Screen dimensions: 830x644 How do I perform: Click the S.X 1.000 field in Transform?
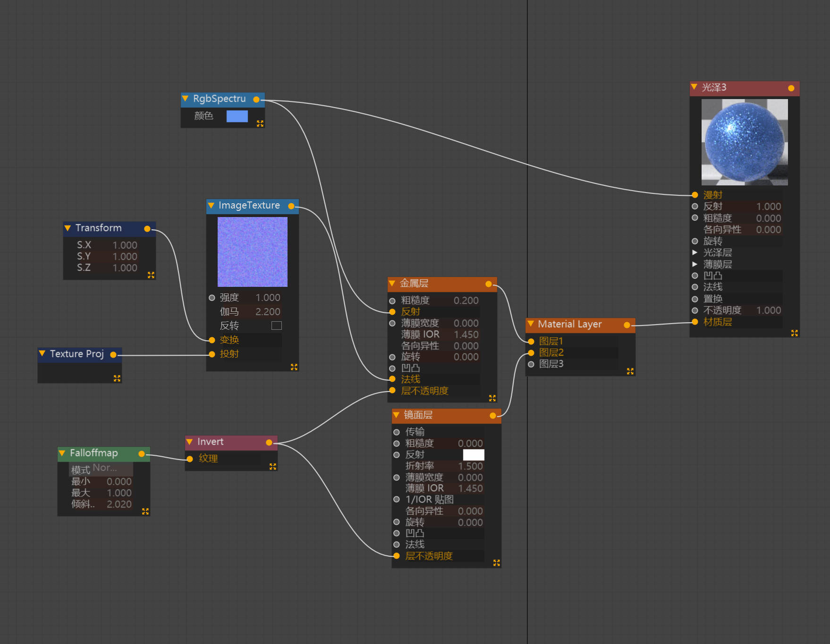(x=107, y=245)
